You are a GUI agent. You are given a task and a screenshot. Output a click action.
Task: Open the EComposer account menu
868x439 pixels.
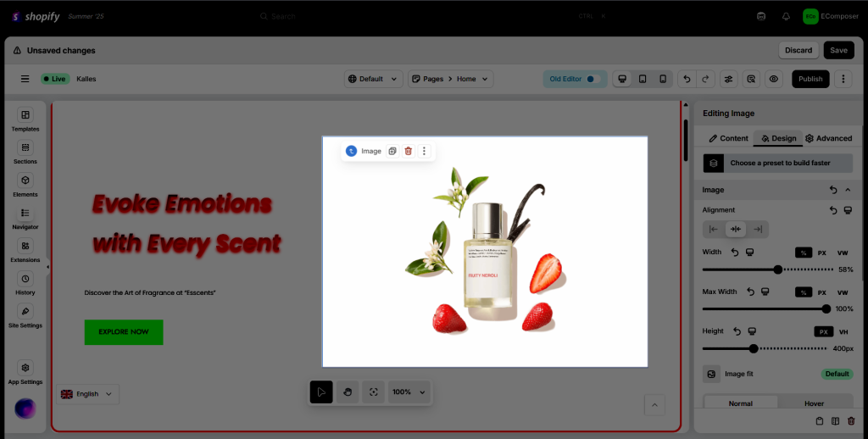(x=831, y=16)
